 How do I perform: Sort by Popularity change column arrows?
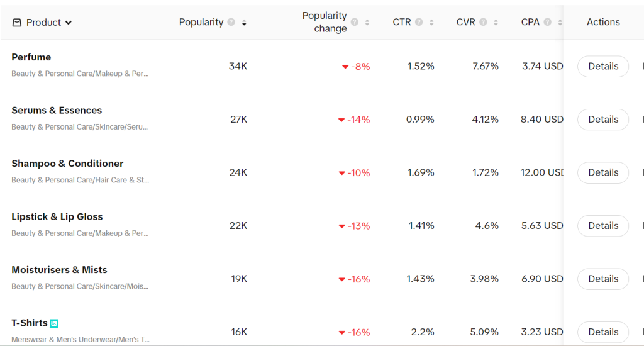(367, 23)
